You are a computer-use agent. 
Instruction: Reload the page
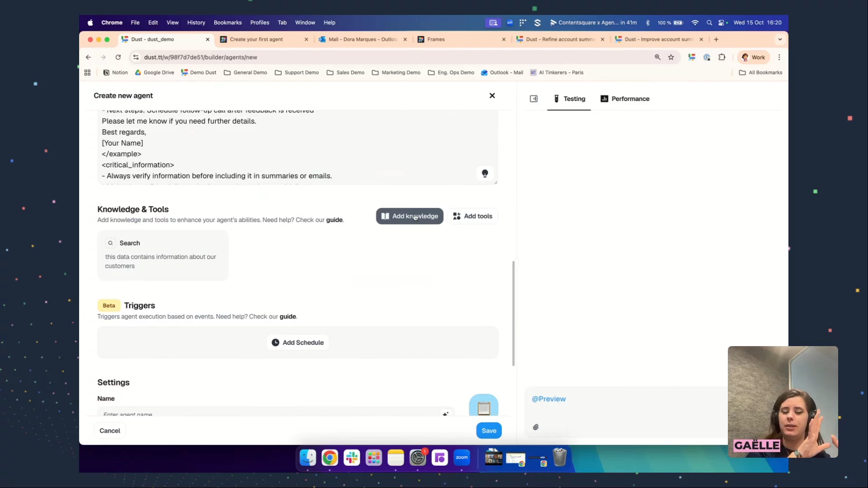(118, 57)
